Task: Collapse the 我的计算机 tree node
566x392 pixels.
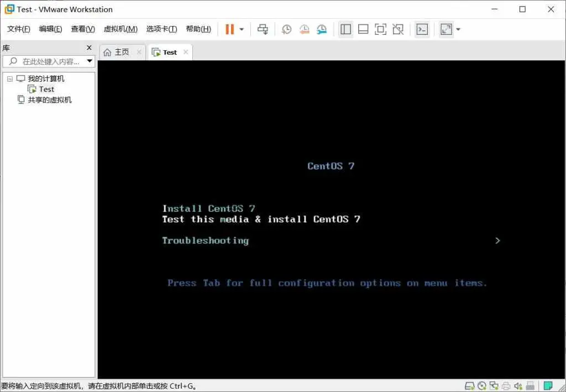Action: click(x=10, y=79)
